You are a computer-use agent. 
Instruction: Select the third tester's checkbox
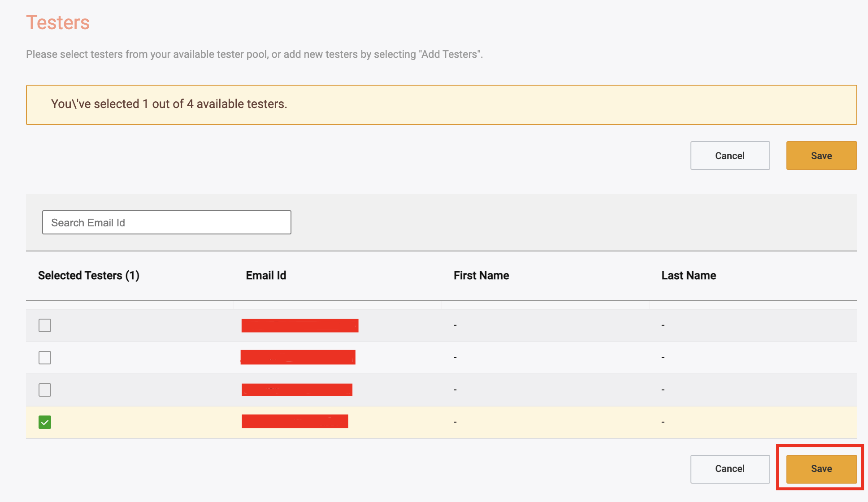44,390
